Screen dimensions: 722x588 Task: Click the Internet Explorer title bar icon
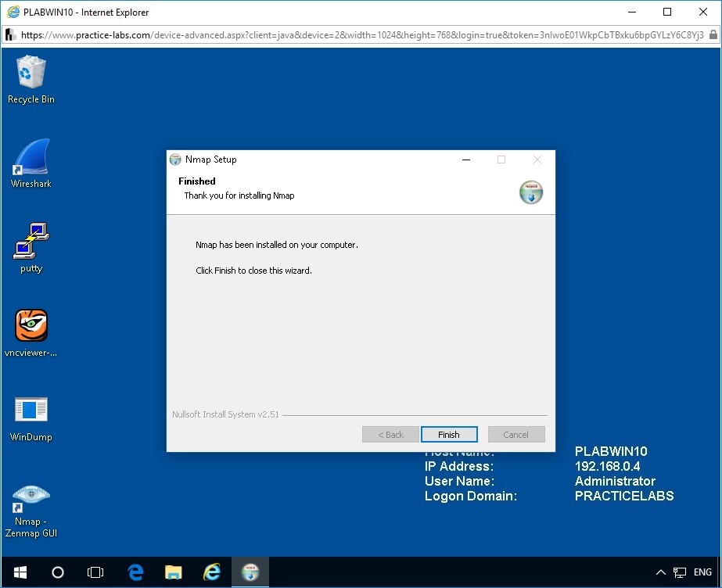(13, 12)
